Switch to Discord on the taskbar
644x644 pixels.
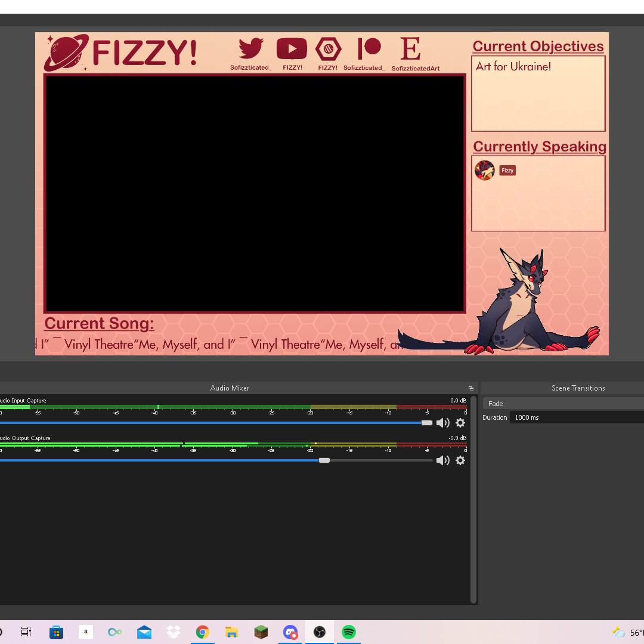point(290,632)
